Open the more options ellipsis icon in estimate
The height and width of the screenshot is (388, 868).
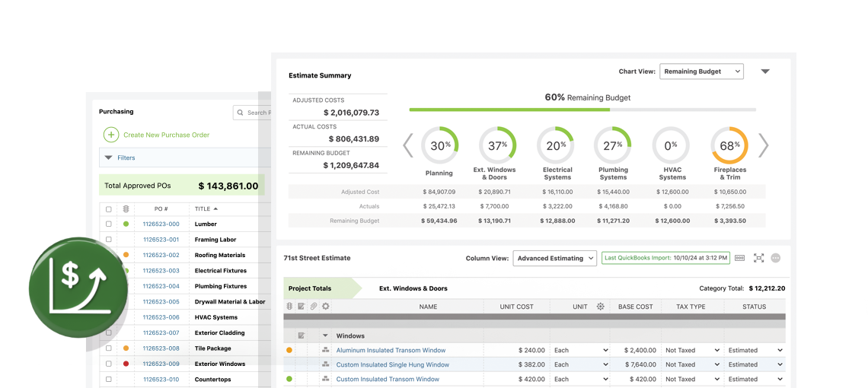776,258
